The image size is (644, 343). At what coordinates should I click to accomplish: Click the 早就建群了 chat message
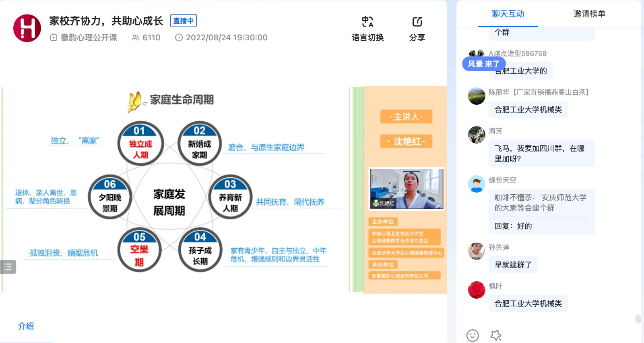pos(513,265)
